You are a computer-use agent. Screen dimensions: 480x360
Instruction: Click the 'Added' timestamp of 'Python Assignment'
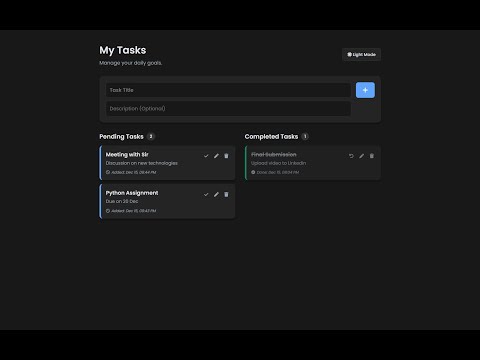(131, 211)
